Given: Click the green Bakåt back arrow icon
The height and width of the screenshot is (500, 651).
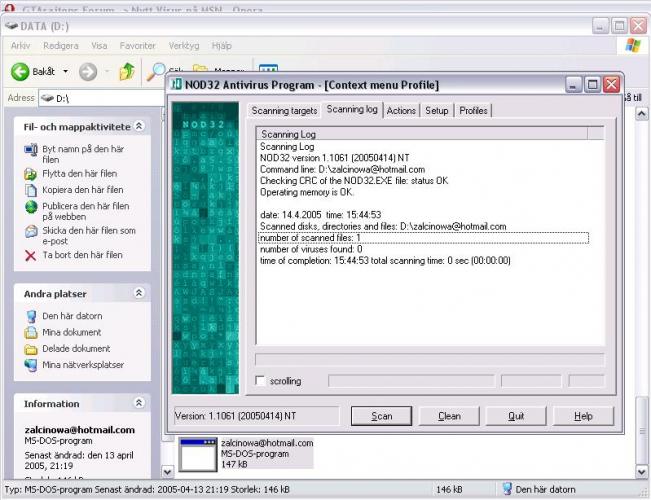Looking at the screenshot, I should pyautogui.click(x=20, y=72).
